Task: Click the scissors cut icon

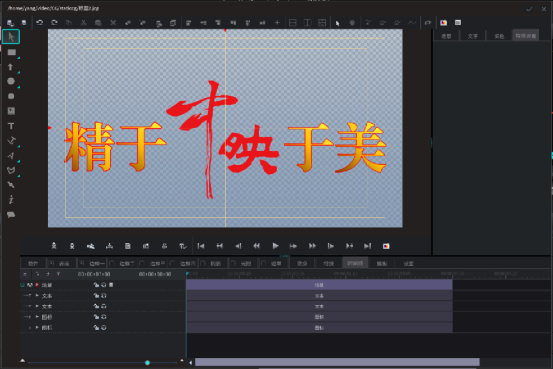Action: pyautogui.click(x=84, y=23)
